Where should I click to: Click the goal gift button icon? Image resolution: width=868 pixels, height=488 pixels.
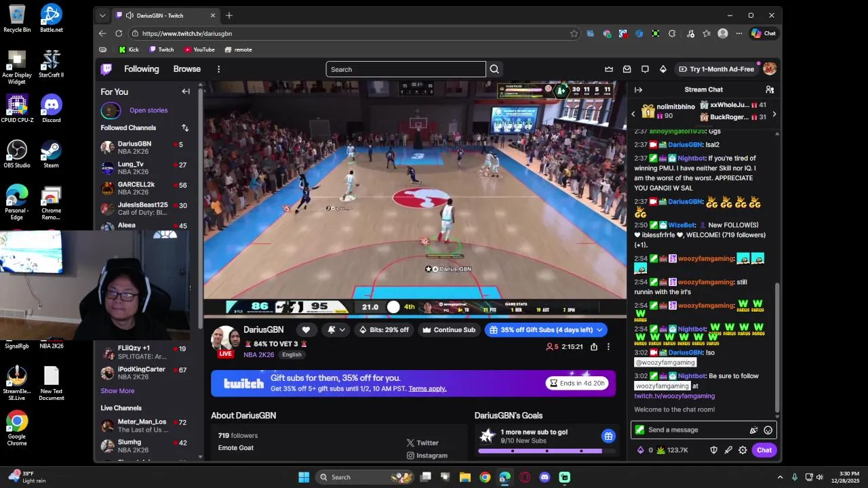pos(608,436)
